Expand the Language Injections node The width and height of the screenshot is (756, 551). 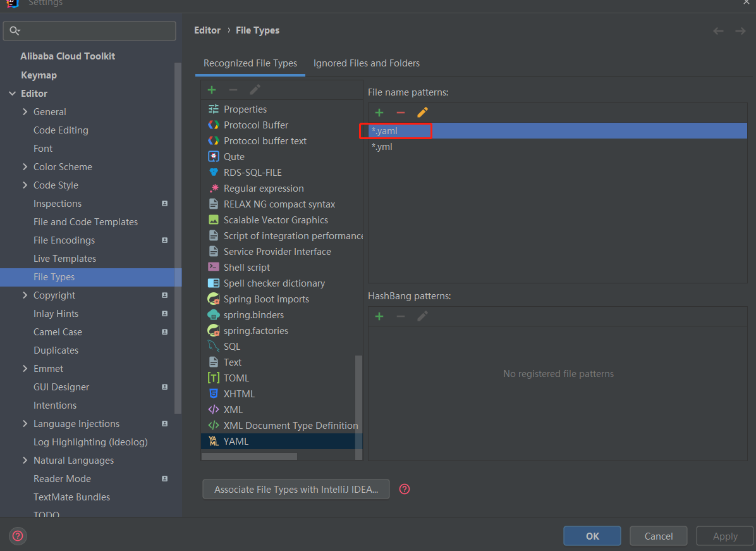pyautogui.click(x=25, y=424)
